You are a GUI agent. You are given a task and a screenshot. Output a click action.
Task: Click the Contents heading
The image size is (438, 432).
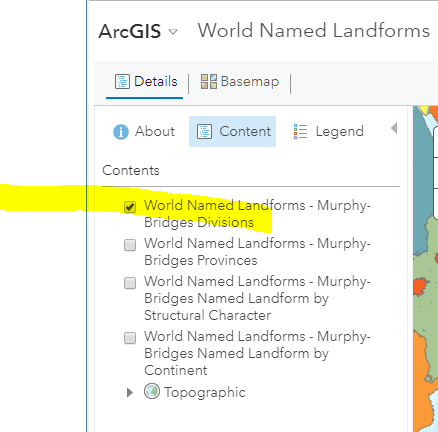tap(131, 170)
